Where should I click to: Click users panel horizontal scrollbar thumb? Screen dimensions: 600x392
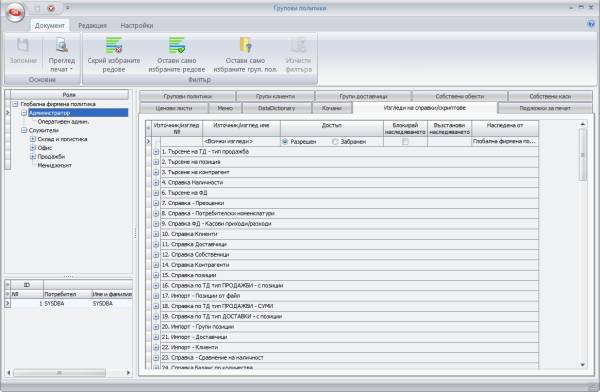coord(59,372)
